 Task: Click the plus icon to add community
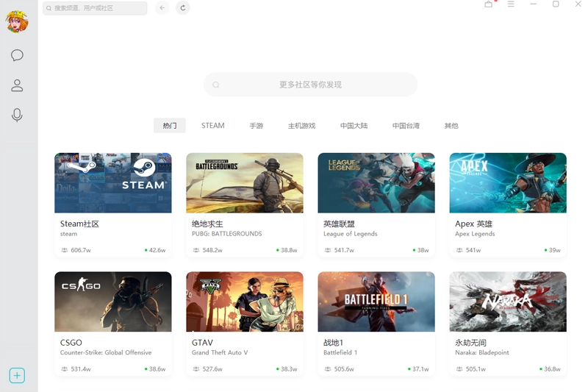click(x=17, y=376)
